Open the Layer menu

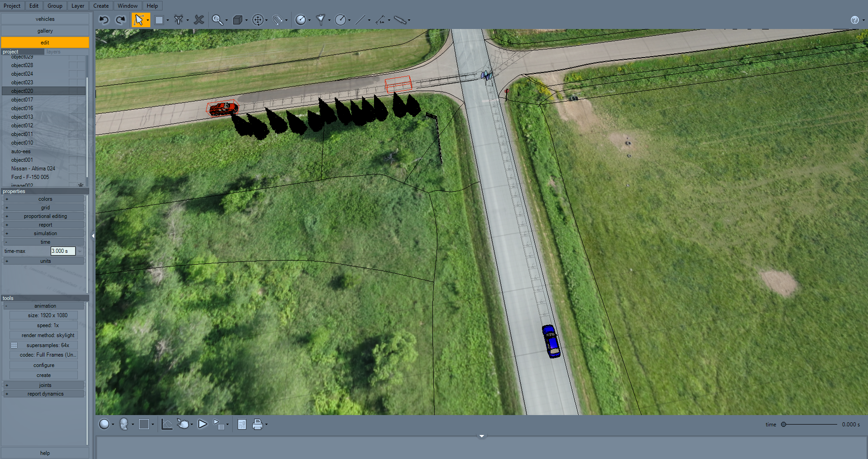point(78,6)
